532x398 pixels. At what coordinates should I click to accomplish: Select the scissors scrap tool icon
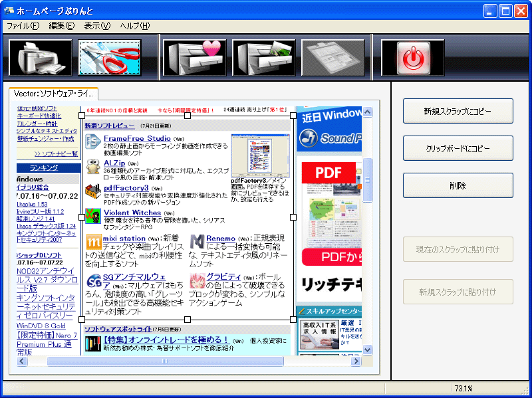[110, 57]
